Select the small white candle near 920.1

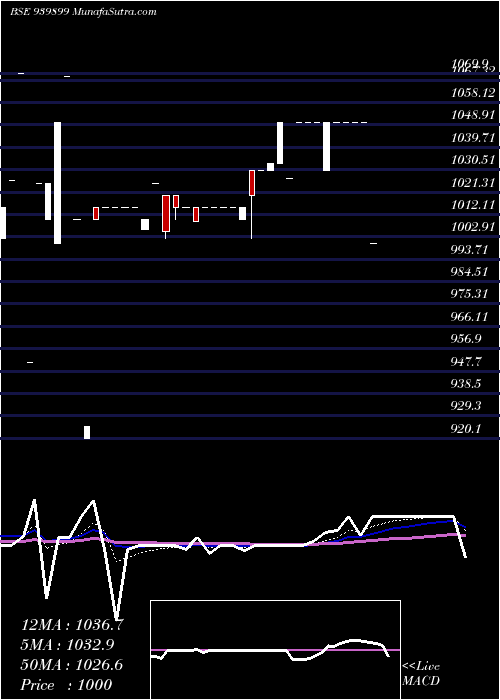87,432
